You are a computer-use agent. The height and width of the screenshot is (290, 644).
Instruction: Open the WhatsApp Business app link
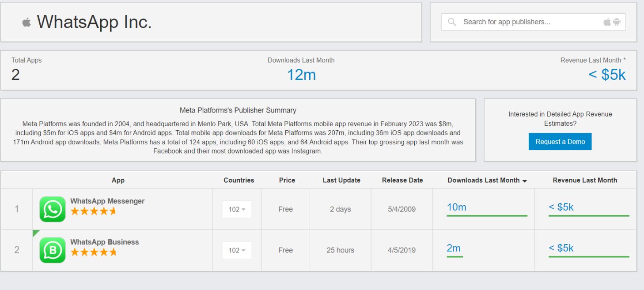(105, 242)
